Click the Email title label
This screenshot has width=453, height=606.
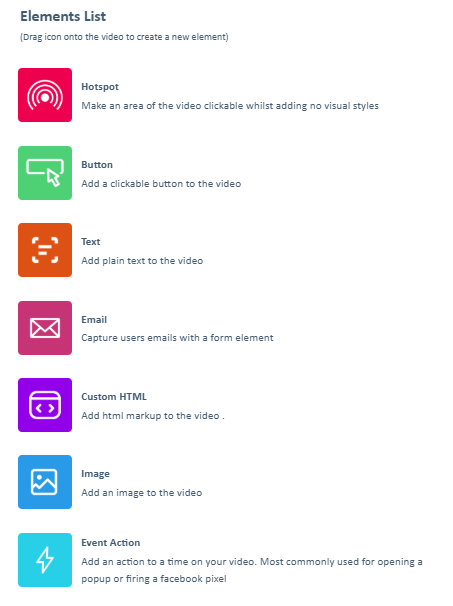pos(94,320)
